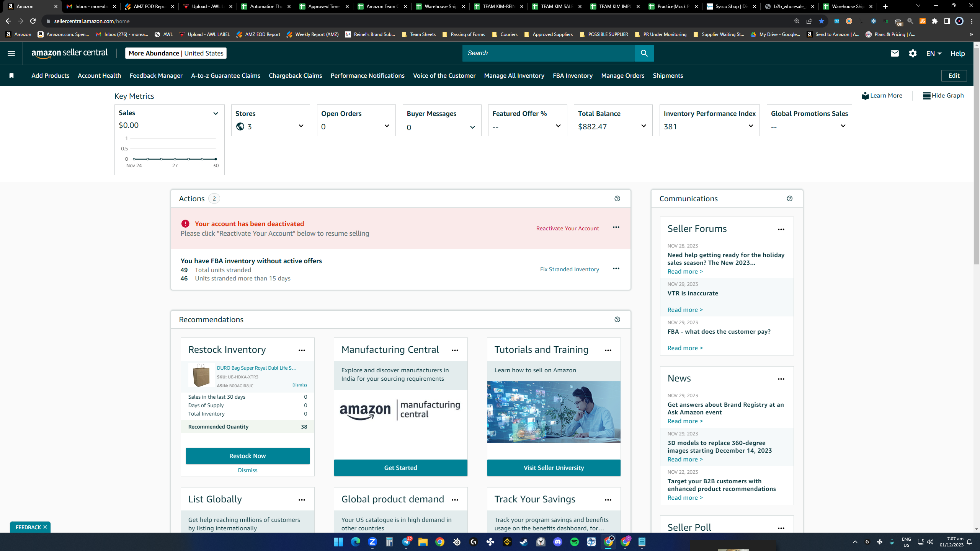Expand the Total Balance dropdown

pyautogui.click(x=644, y=126)
